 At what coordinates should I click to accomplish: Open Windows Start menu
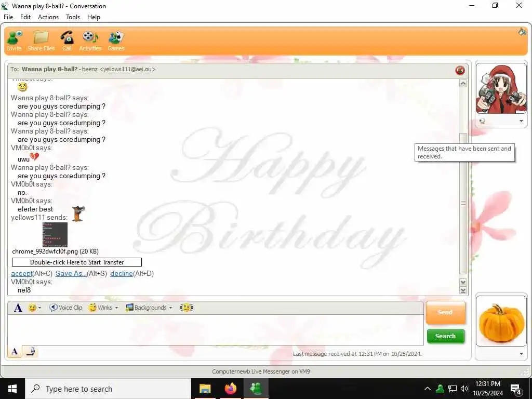tap(12, 389)
